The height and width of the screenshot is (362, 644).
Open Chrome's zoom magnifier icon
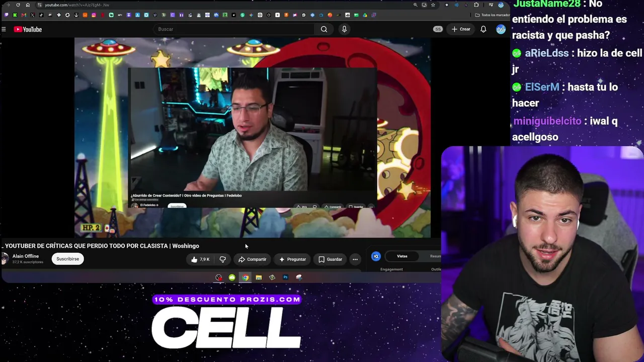415,5
